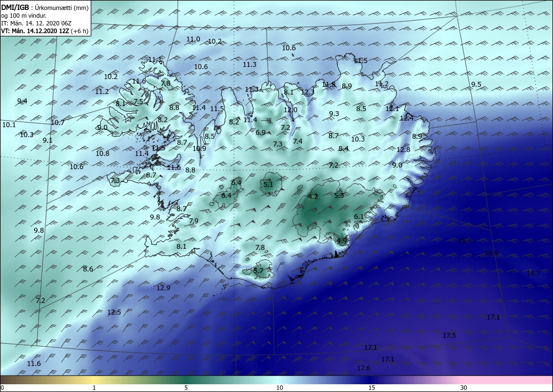Click the map value 9.4
Viewport: 553px width, 392px height.
(22, 101)
